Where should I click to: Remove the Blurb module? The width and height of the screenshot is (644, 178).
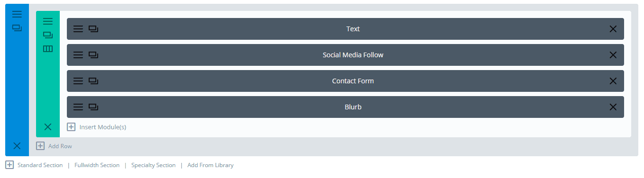coord(613,107)
